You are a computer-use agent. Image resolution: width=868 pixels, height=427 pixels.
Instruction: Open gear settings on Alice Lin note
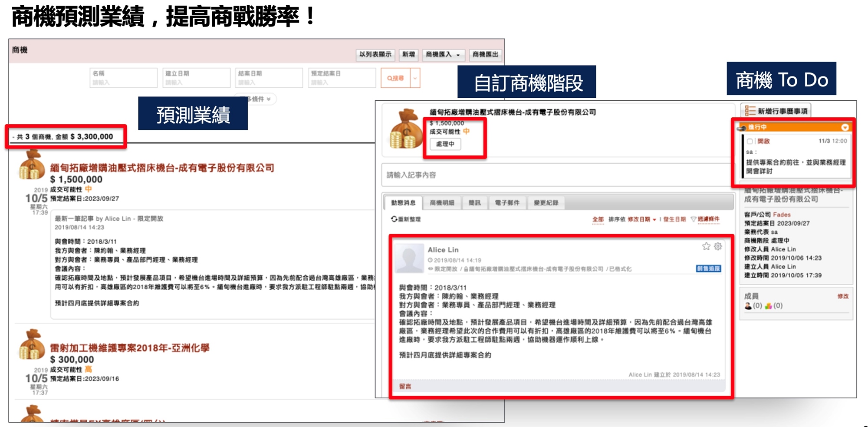pyautogui.click(x=718, y=247)
